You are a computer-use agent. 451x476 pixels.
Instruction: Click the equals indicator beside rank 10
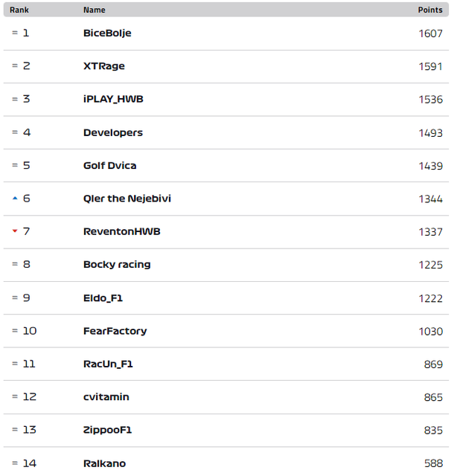[x=15, y=330]
